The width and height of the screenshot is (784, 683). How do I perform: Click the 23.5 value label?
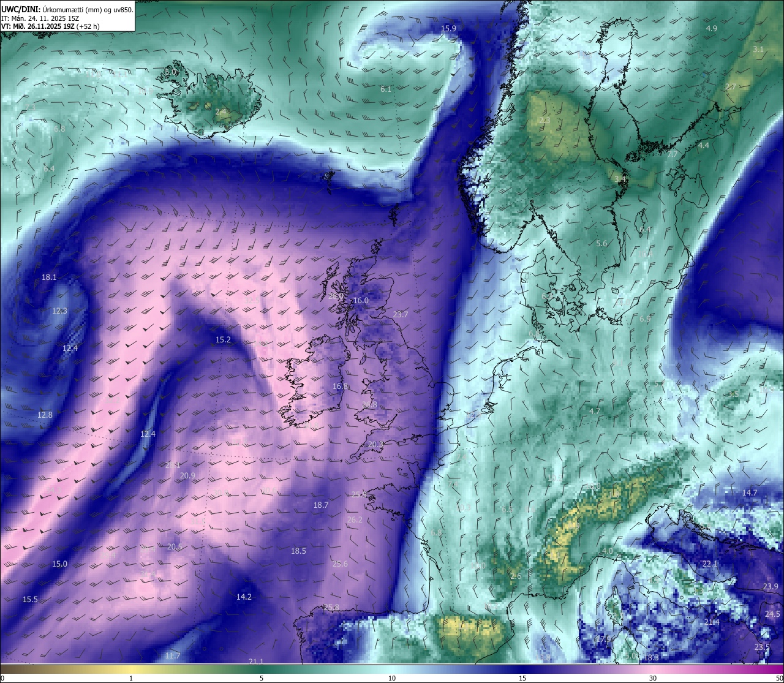click(762, 648)
